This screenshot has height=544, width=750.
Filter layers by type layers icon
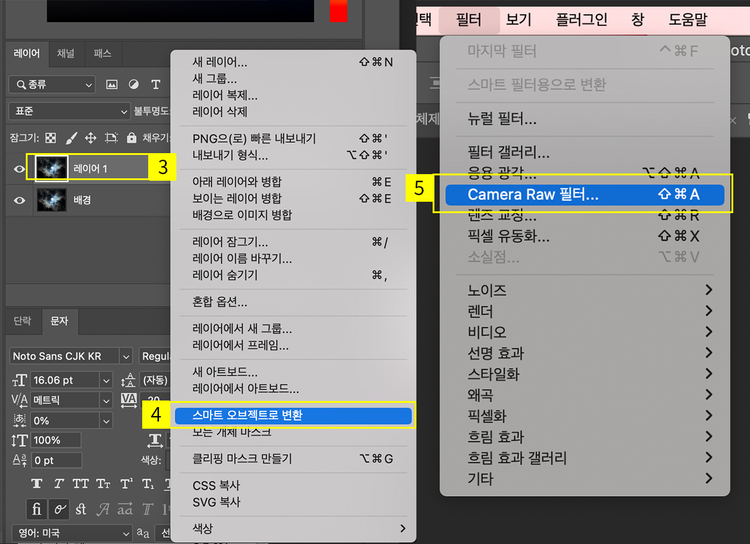155,85
